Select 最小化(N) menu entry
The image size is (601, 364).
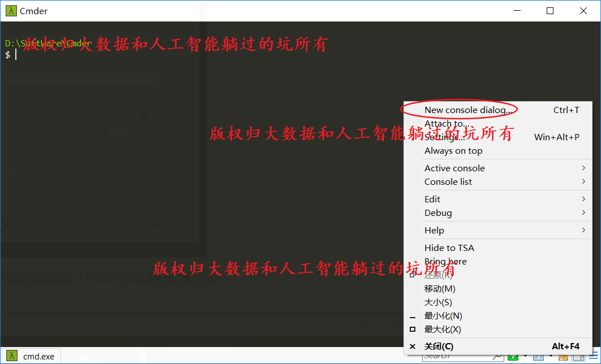coord(497,316)
